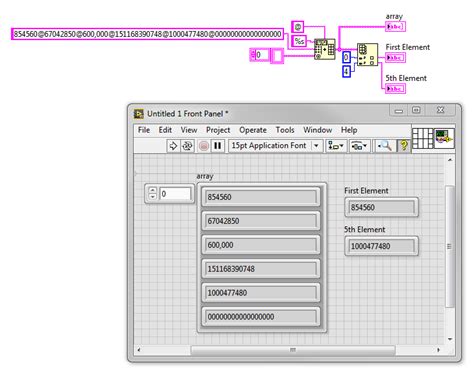Click the Pause button in toolbar
The height and width of the screenshot is (370, 474).
point(218,146)
